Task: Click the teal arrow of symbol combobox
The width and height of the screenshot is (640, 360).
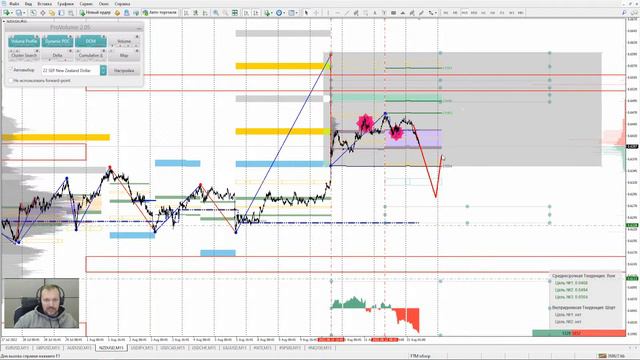Action: 103,70
